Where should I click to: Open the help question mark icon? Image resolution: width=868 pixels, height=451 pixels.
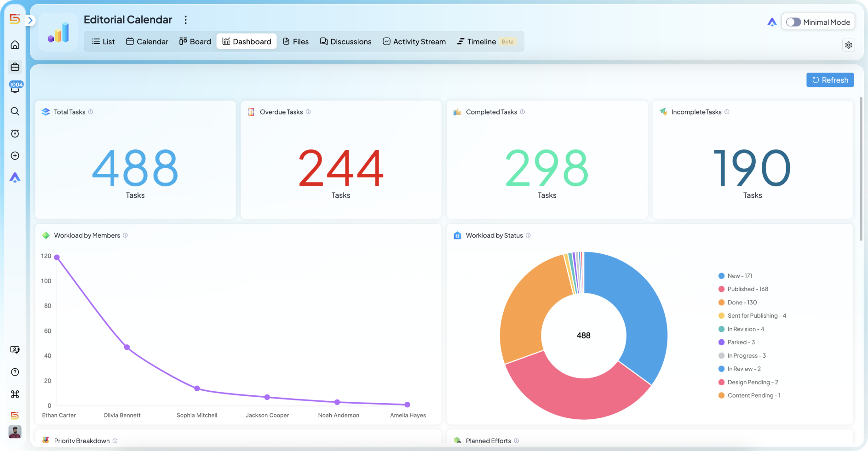(x=15, y=372)
